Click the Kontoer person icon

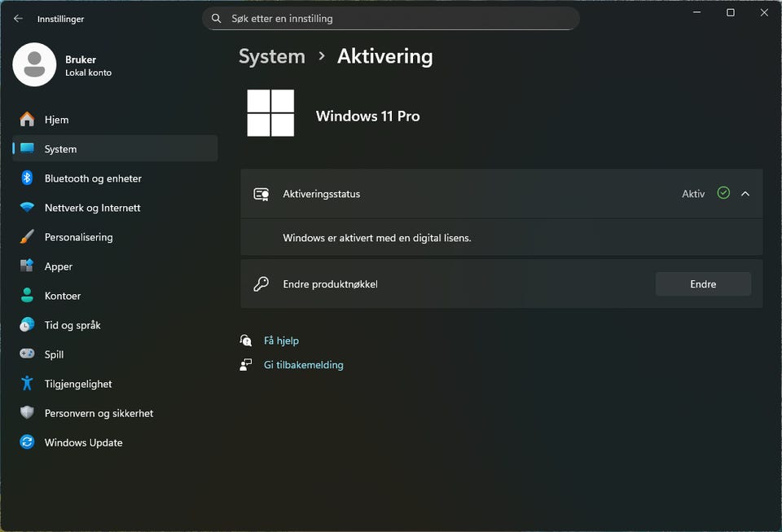(x=28, y=296)
